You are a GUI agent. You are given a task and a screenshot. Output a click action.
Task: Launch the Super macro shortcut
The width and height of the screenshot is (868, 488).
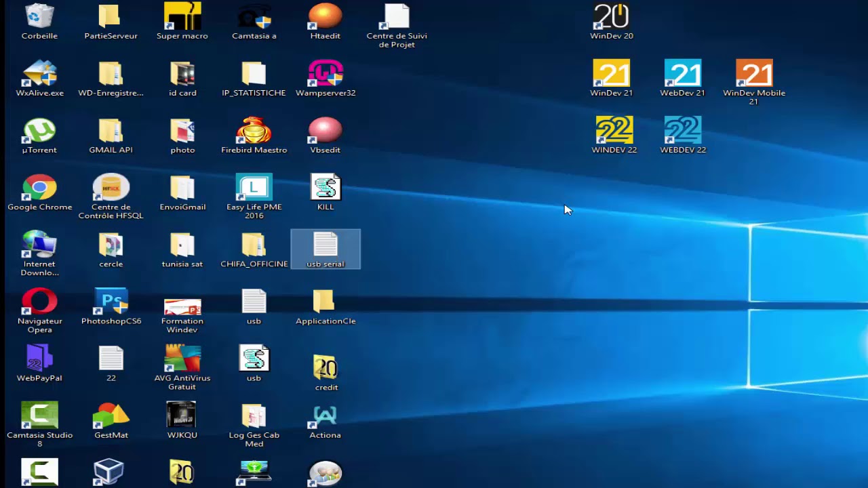coord(182,22)
